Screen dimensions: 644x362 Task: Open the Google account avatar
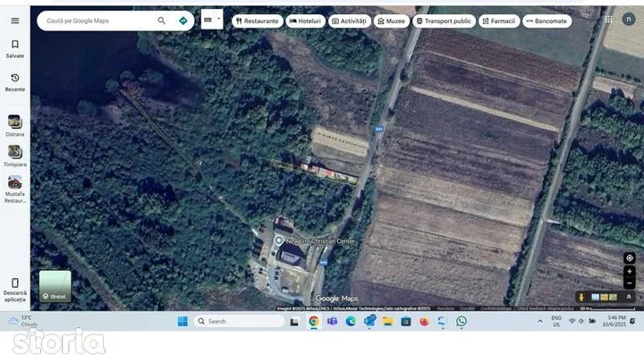[x=629, y=19]
